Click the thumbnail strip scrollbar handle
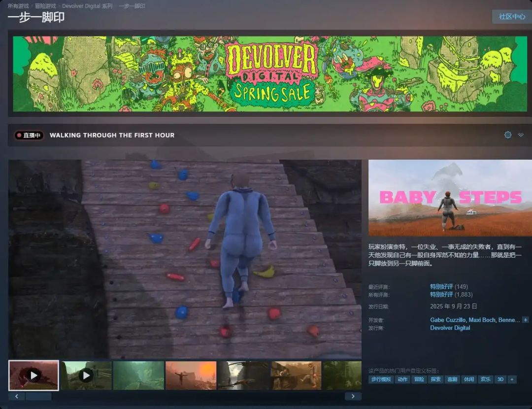Screen dimensions: 532x409 pos(39,396)
